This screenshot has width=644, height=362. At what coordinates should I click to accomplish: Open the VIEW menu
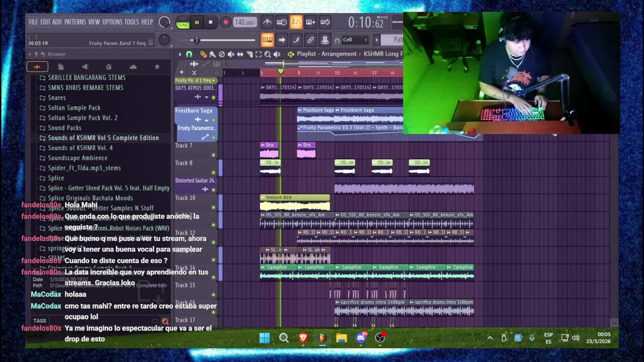tap(94, 22)
